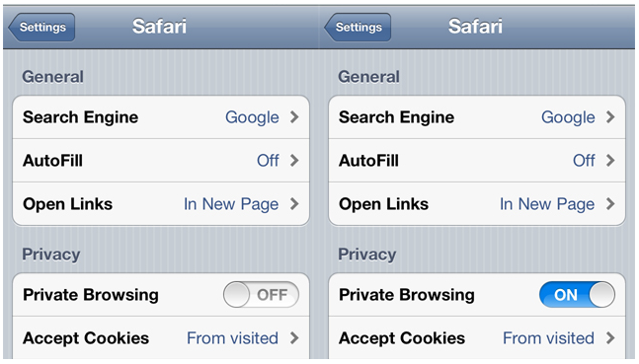Viewport: 639px width, 364px height.
Task: Tap the Search Engine chevron in left panel
Action: click(294, 117)
